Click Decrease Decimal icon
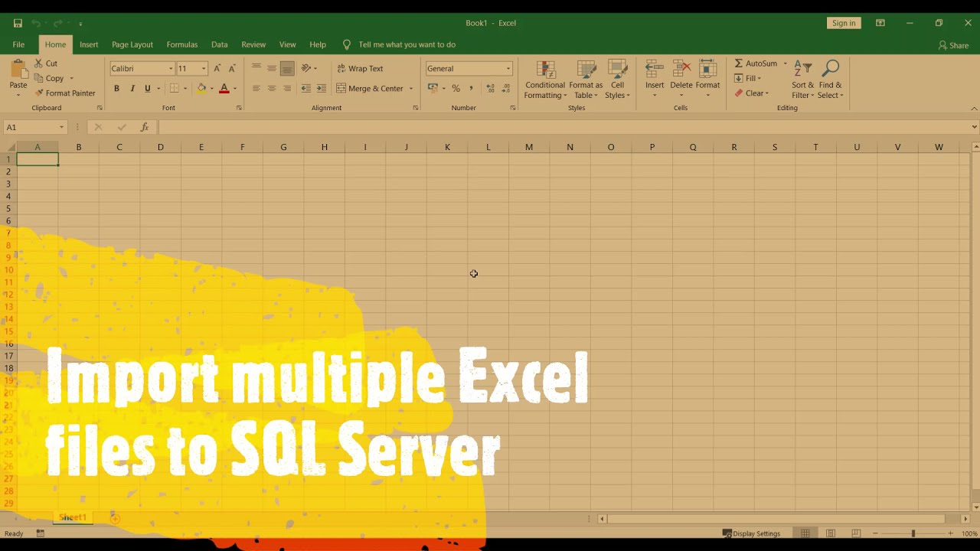The image size is (980, 551). click(x=506, y=89)
